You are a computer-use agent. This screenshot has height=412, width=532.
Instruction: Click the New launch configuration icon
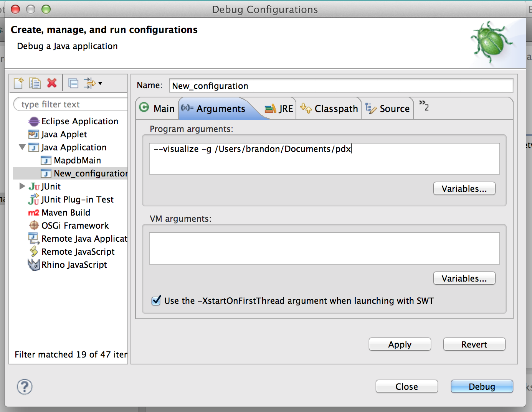18,83
